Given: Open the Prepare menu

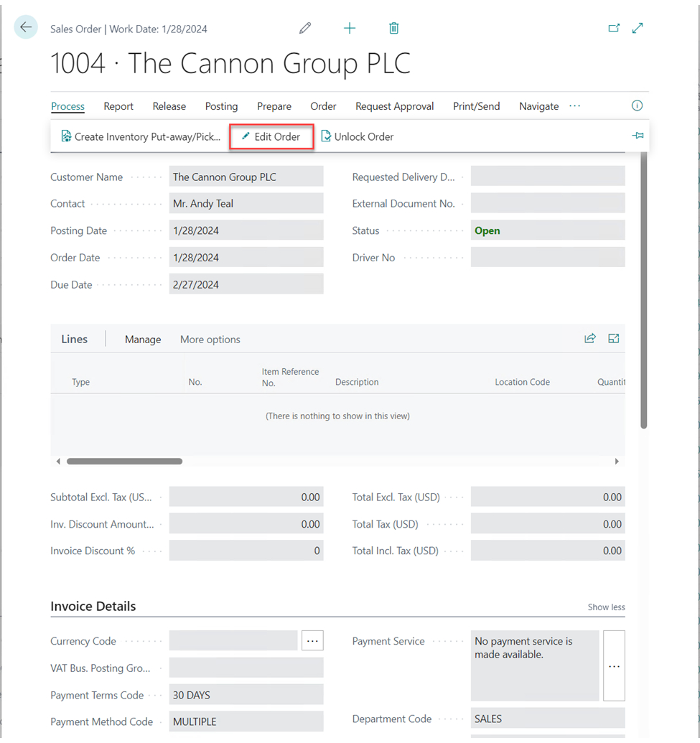Looking at the screenshot, I should pos(274,106).
